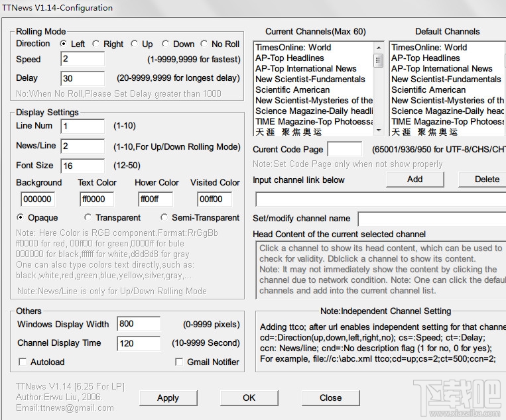506x420 pixels.
Task: Click the Line Num input field
Action: [83, 126]
